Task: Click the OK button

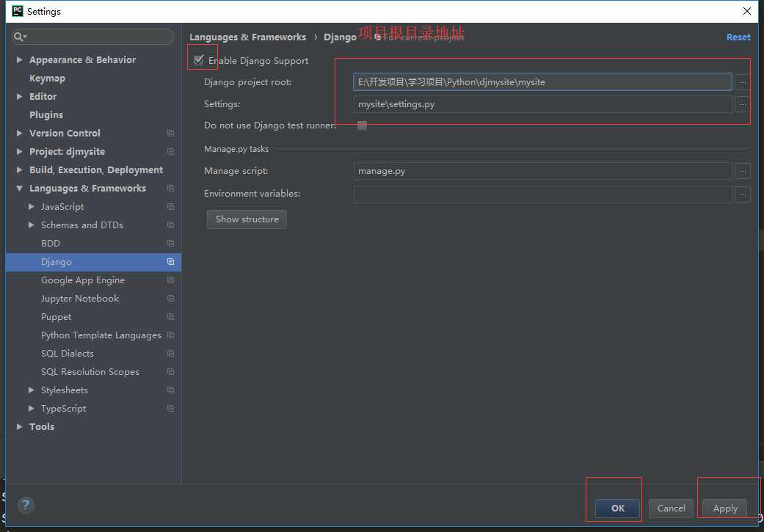Action: [617, 508]
